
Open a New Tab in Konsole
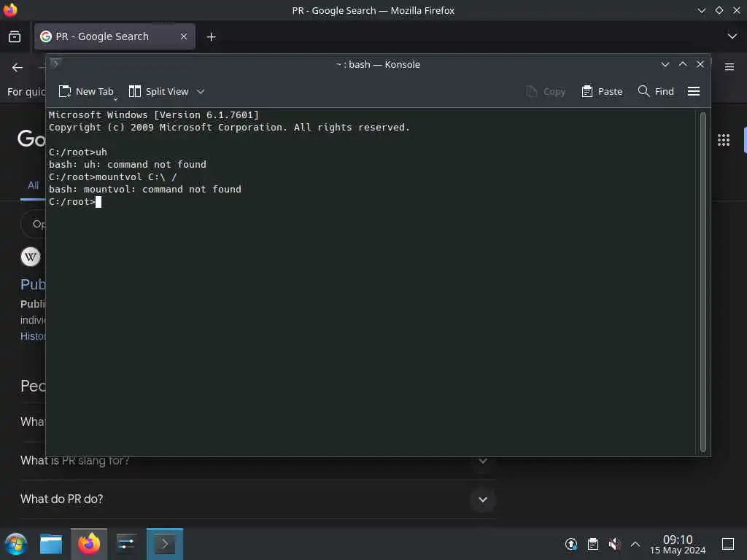click(86, 91)
